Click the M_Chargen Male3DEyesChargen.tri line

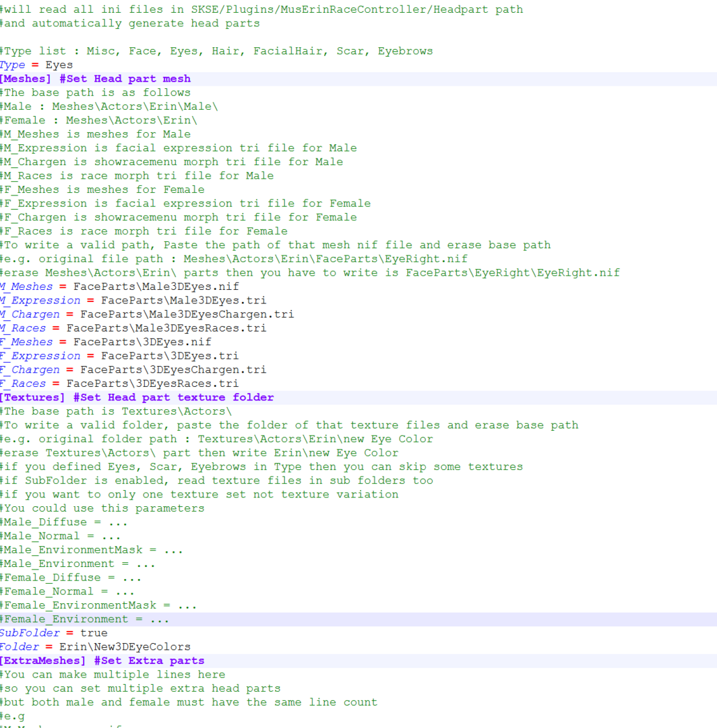tap(147, 314)
